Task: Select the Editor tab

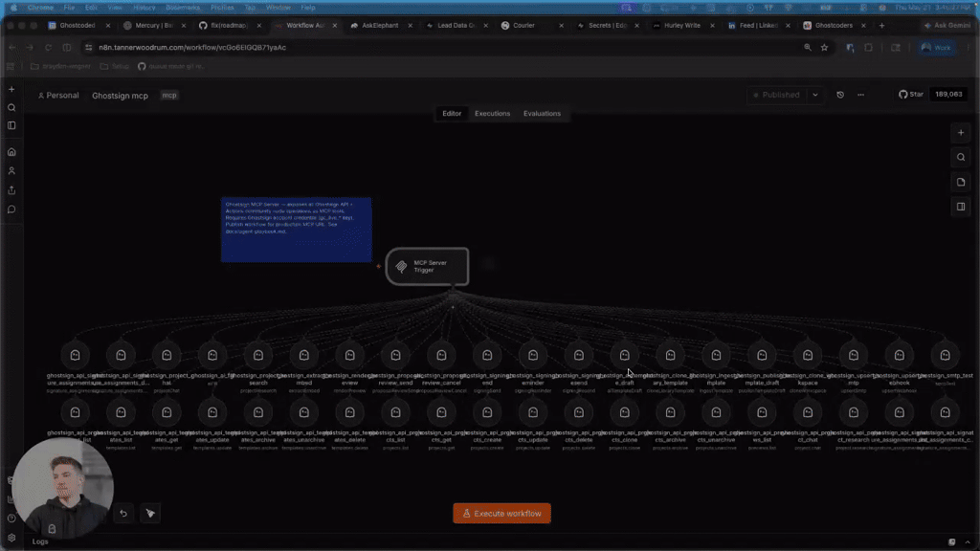Action: coord(452,114)
